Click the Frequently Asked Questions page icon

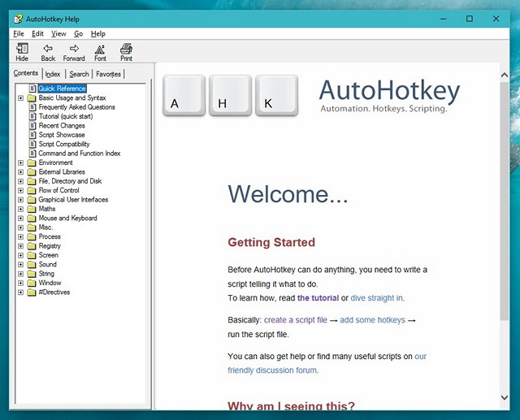32,107
